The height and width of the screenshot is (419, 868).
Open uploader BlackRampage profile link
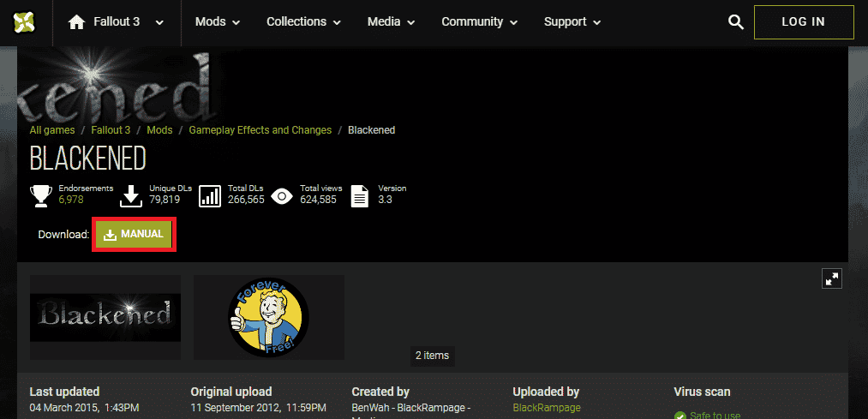[x=547, y=407]
